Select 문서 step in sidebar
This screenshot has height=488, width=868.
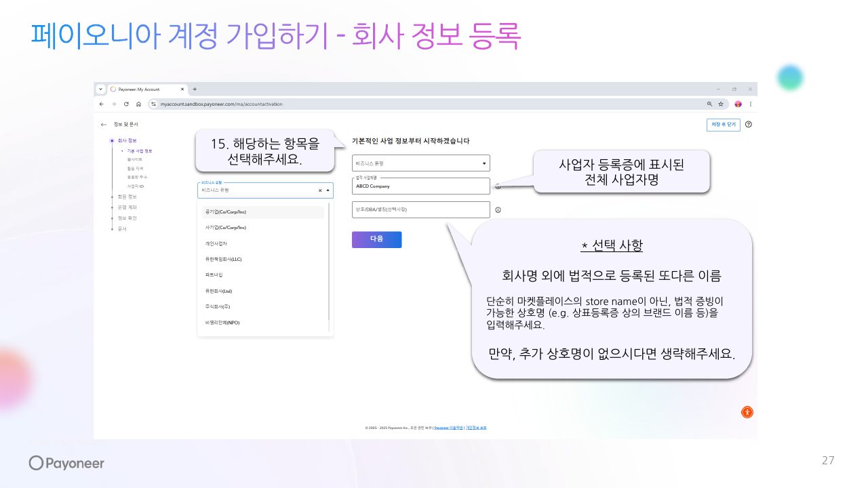[121, 229]
